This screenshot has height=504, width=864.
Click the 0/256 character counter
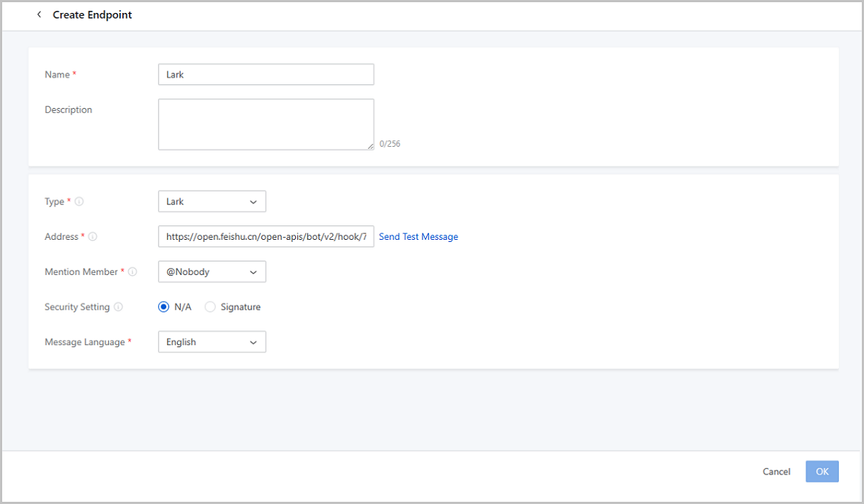click(x=390, y=144)
